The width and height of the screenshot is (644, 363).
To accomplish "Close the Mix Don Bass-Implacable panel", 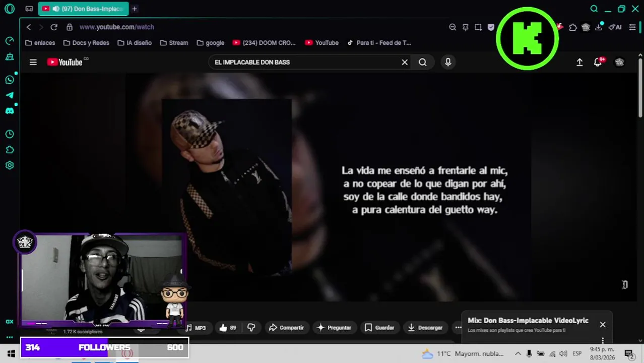I will tap(603, 325).
